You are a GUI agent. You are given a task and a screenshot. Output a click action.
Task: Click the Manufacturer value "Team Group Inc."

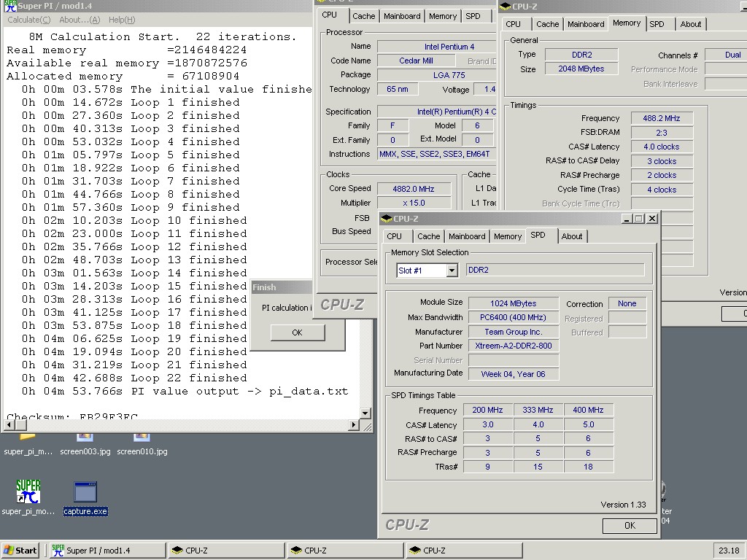point(513,332)
